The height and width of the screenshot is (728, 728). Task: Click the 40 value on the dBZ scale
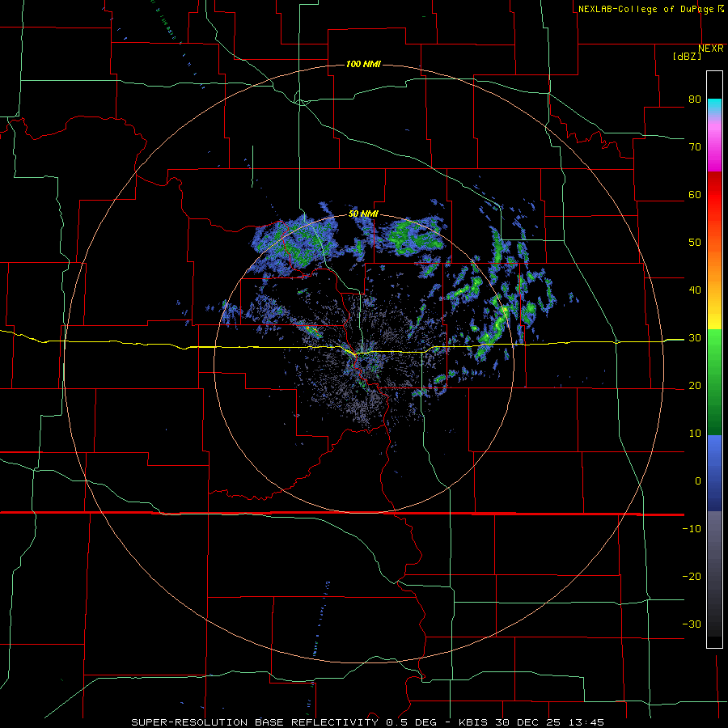[695, 290]
